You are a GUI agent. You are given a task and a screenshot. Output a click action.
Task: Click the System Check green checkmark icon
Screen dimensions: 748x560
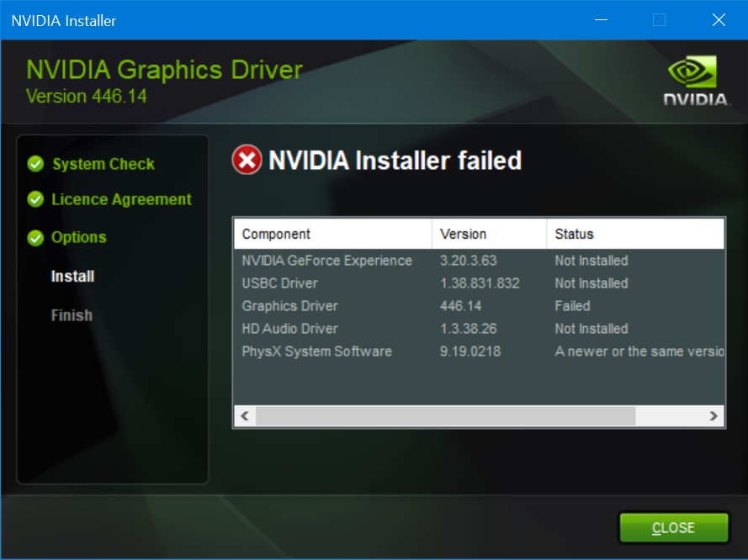pos(35,164)
